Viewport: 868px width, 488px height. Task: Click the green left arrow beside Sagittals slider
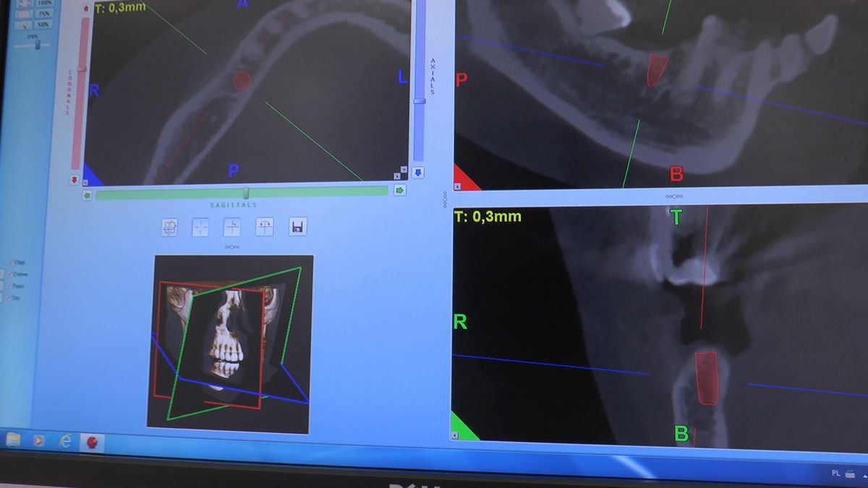tap(87, 194)
